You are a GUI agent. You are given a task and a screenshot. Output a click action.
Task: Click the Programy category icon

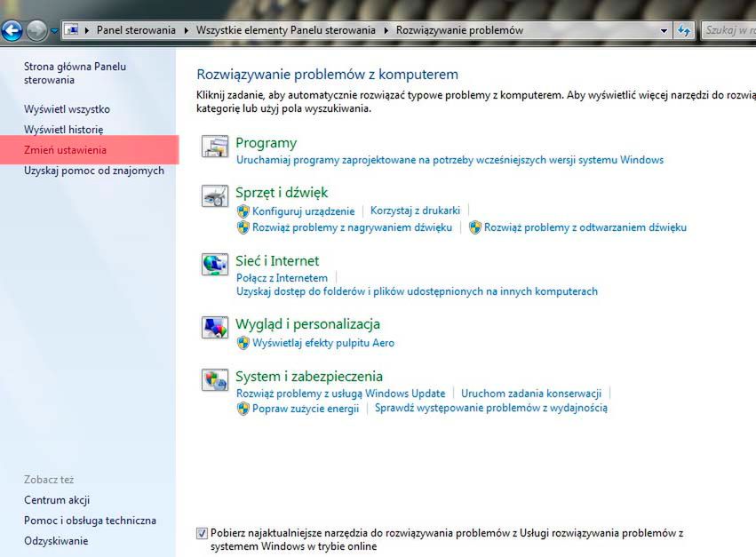(x=215, y=146)
